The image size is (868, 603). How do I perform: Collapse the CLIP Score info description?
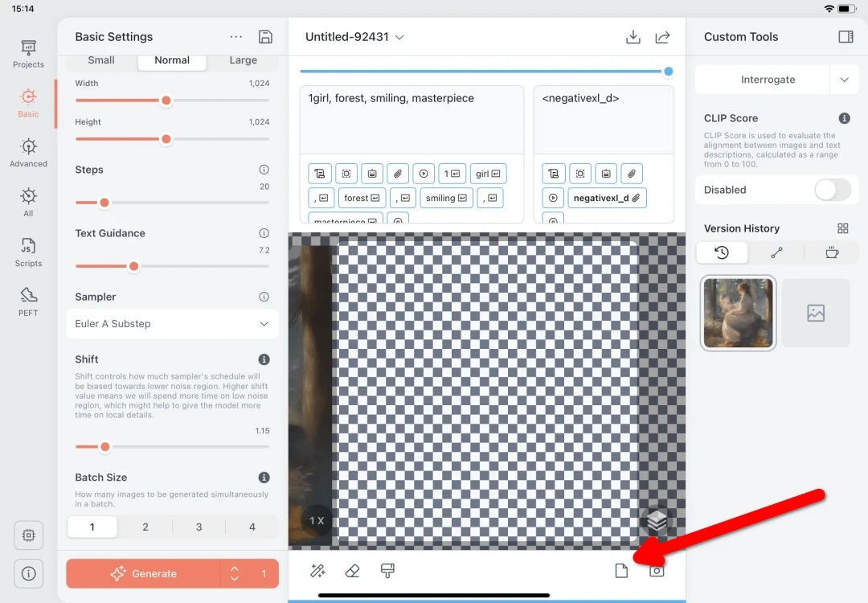coord(844,118)
